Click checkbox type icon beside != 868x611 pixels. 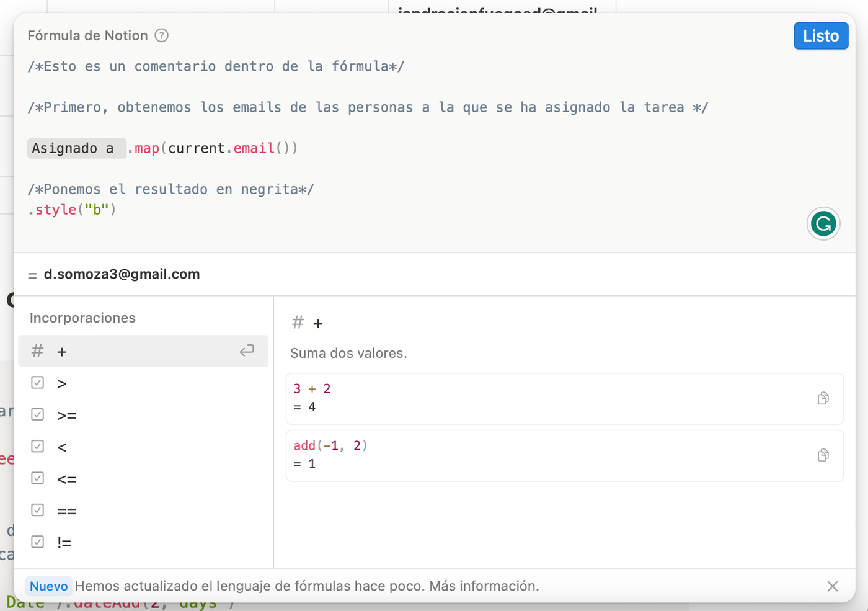coord(37,542)
